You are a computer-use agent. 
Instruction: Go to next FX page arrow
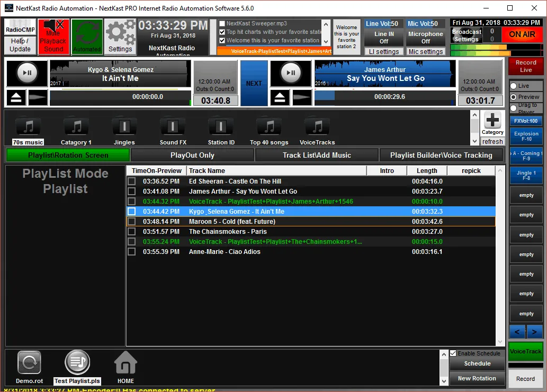point(534,332)
